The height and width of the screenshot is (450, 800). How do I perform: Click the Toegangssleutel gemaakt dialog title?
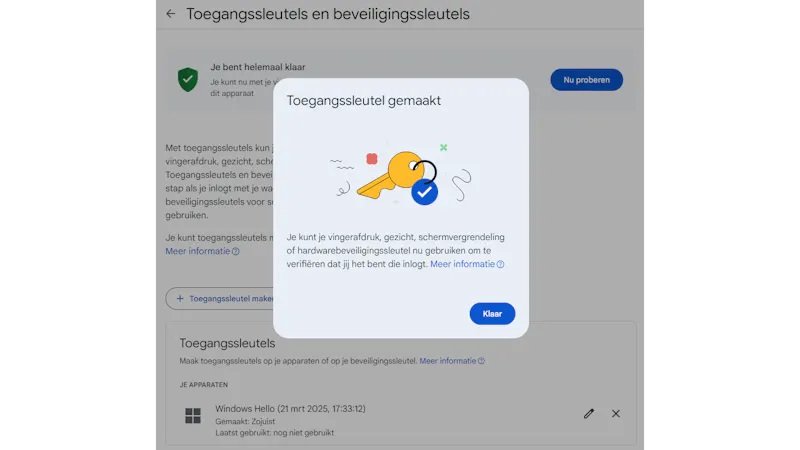(363, 101)
